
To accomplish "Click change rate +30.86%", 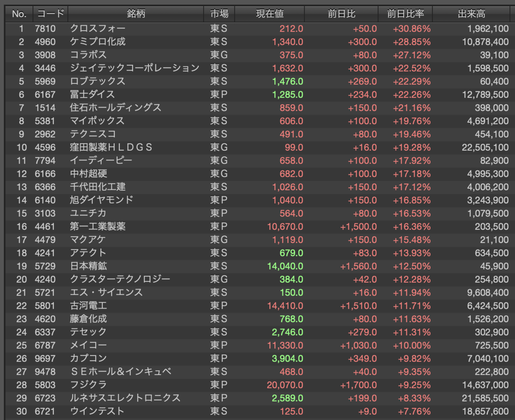I will click(412, 29).
